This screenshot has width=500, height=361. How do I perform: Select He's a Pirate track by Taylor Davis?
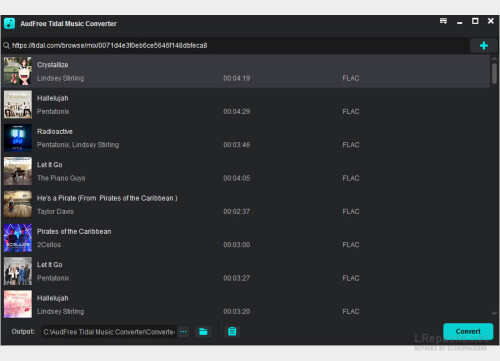(x=246, y=204)
